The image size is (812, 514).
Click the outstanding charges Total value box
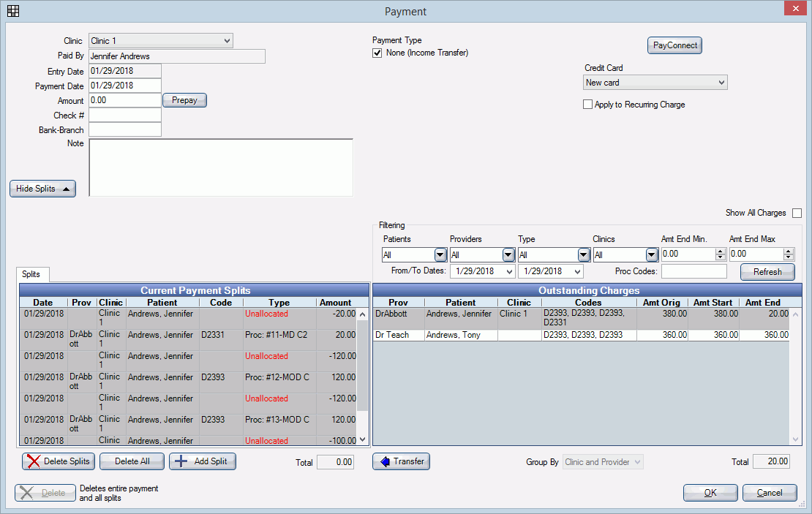point(771,461)
